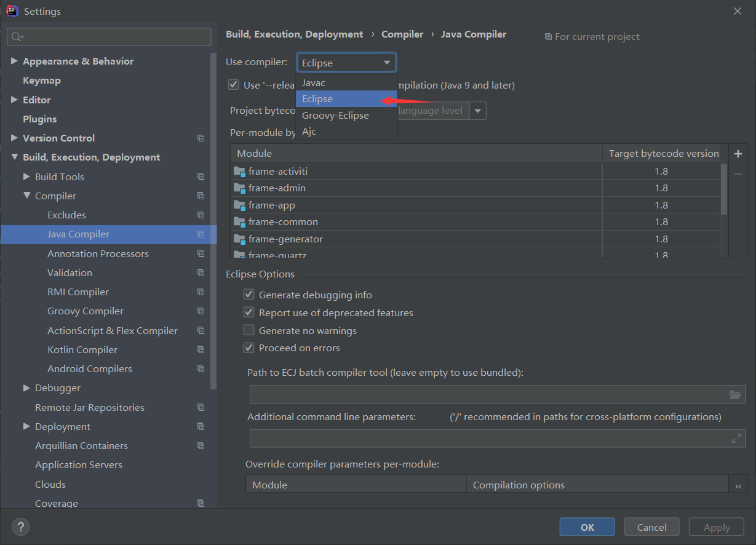Select Javac from the compiler list
Image resolution: width=756 pixels, height=545 pixels.
[346, 82]
